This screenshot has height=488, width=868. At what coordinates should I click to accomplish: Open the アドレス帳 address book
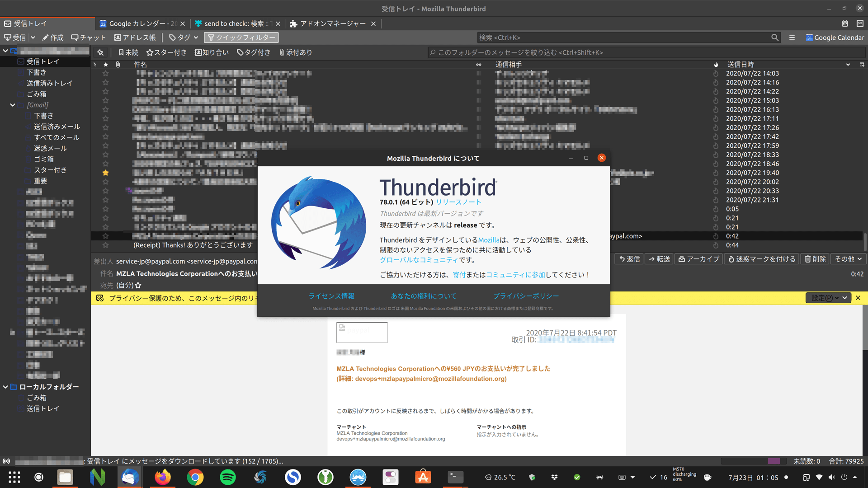135,38
